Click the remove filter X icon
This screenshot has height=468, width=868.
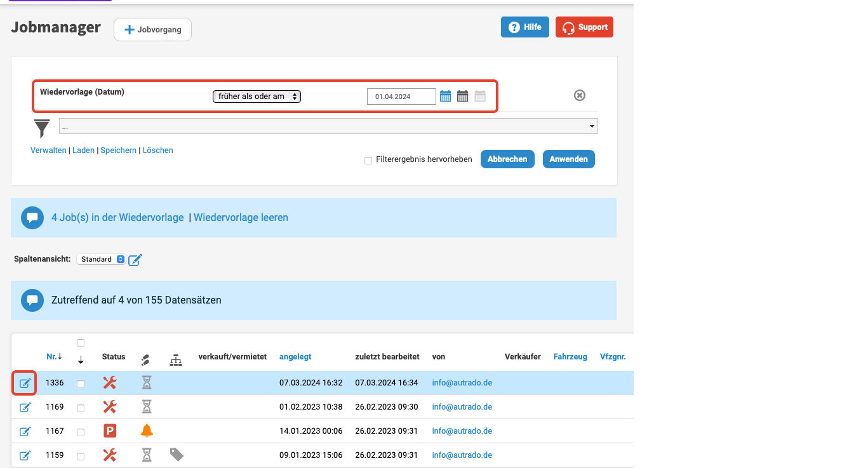click(x=579, y=95)
